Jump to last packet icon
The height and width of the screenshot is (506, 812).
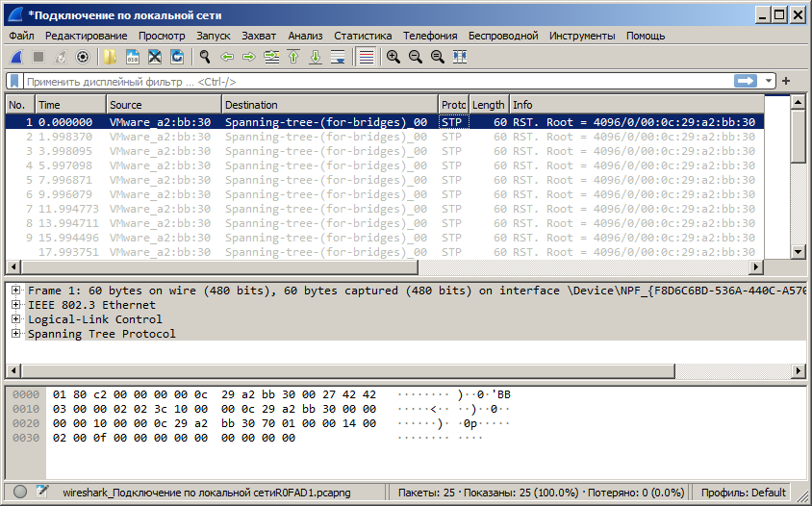[x=316, y=57]
